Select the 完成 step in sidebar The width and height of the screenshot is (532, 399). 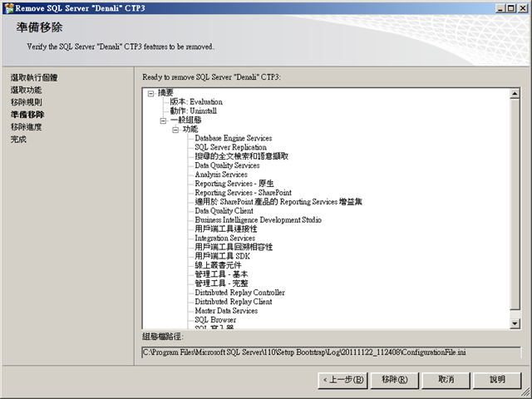(x=18, y=140)
